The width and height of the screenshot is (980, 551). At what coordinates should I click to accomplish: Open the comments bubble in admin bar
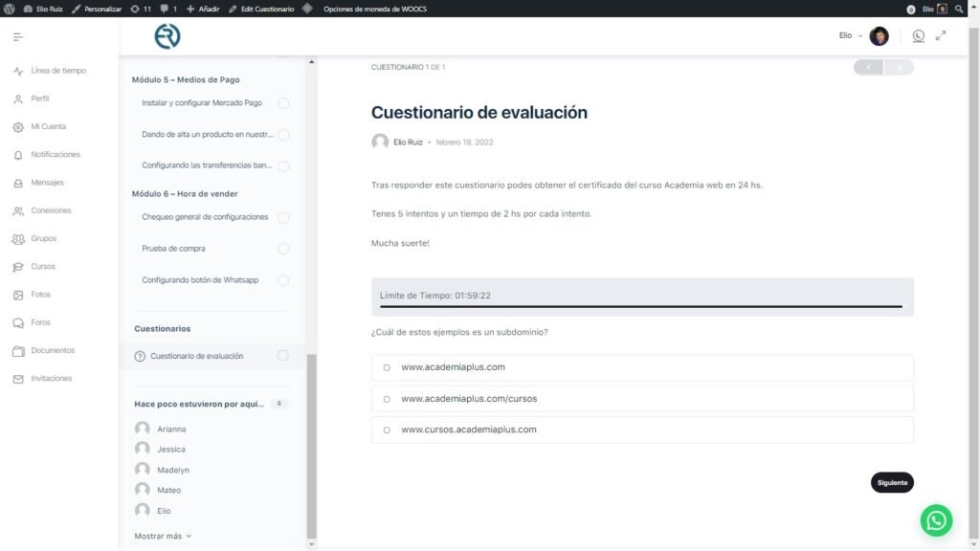click(x=168, y=9)
